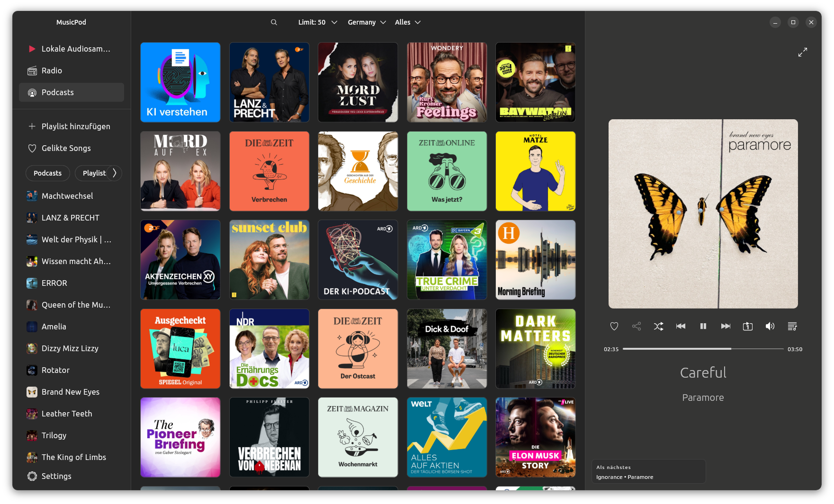The image size is (834, 504).
Task: Open The King of Limbs in sidebar
Action: pos(72,457)
